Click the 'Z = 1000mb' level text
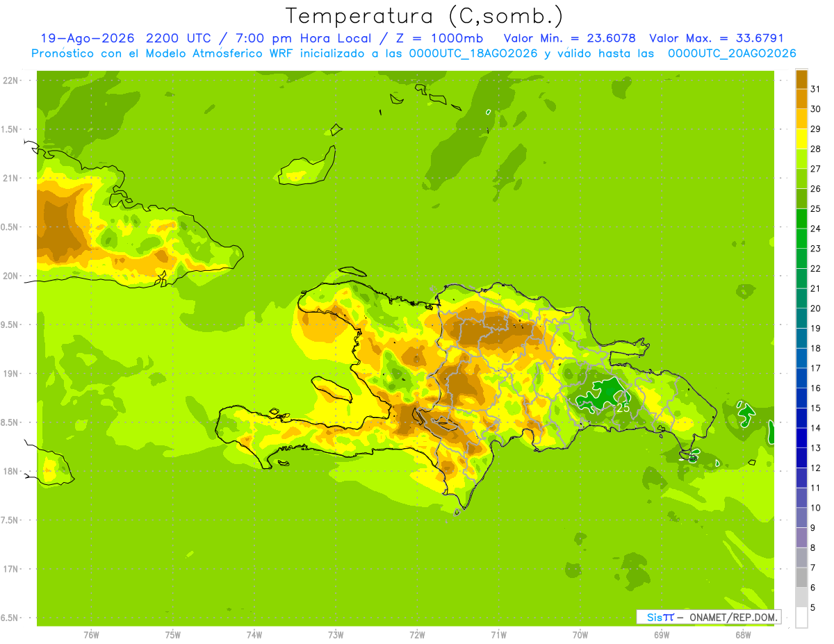The image size is (834, 644). (439, 38)
